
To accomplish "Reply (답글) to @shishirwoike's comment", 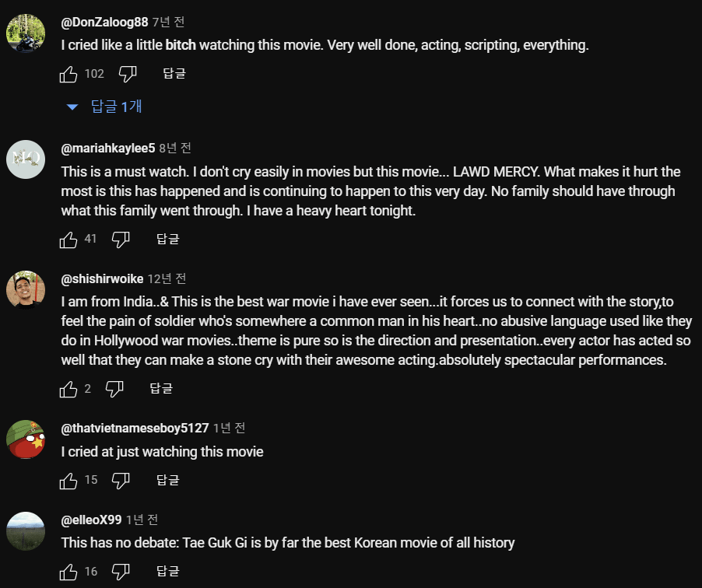I will [x=161, y=388].
